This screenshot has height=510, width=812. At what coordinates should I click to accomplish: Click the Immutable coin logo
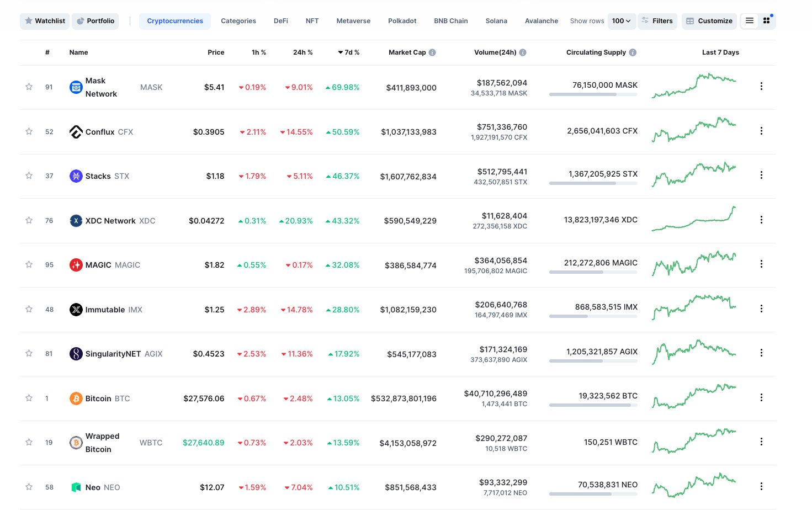pyautogui.click(x=76, y=310)
